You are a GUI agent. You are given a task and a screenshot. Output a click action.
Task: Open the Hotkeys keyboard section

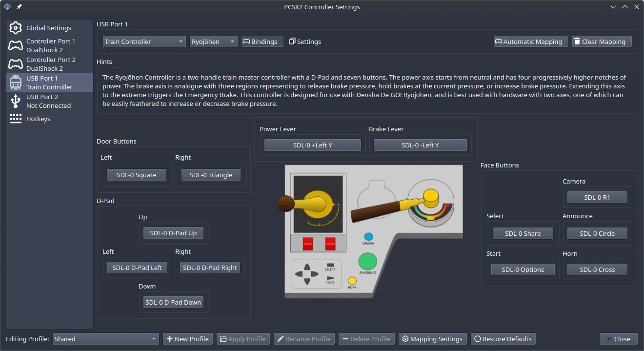pos(38,119)
